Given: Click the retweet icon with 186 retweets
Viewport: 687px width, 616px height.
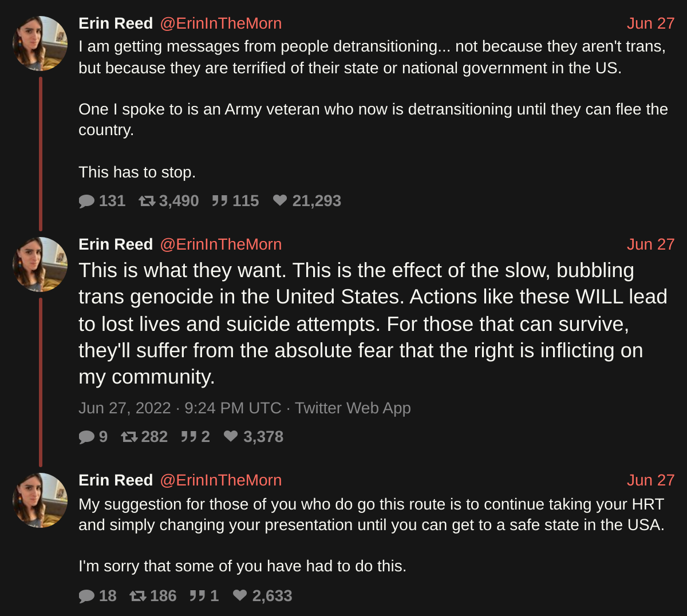Looking at the screenshot, I should [138, 596].
